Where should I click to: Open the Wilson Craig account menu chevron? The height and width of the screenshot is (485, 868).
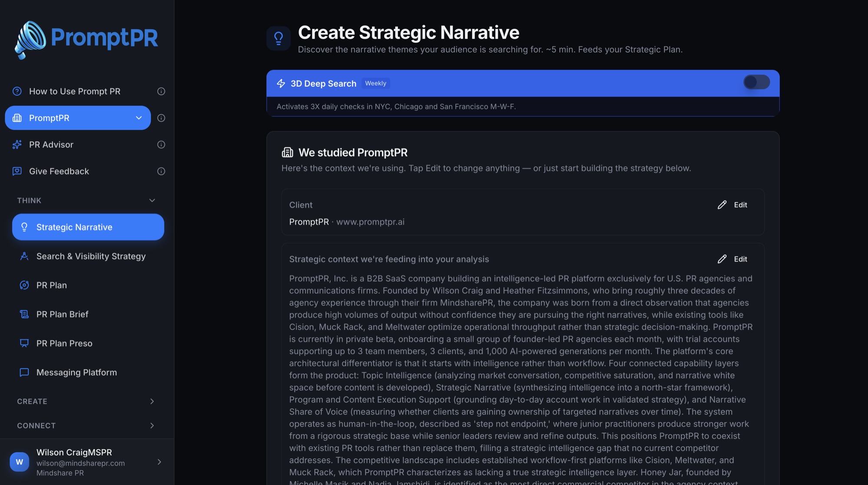point(159,462)
